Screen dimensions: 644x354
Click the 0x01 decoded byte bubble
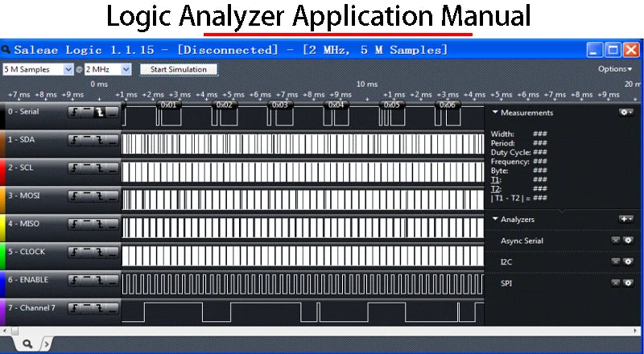point(168,105)
